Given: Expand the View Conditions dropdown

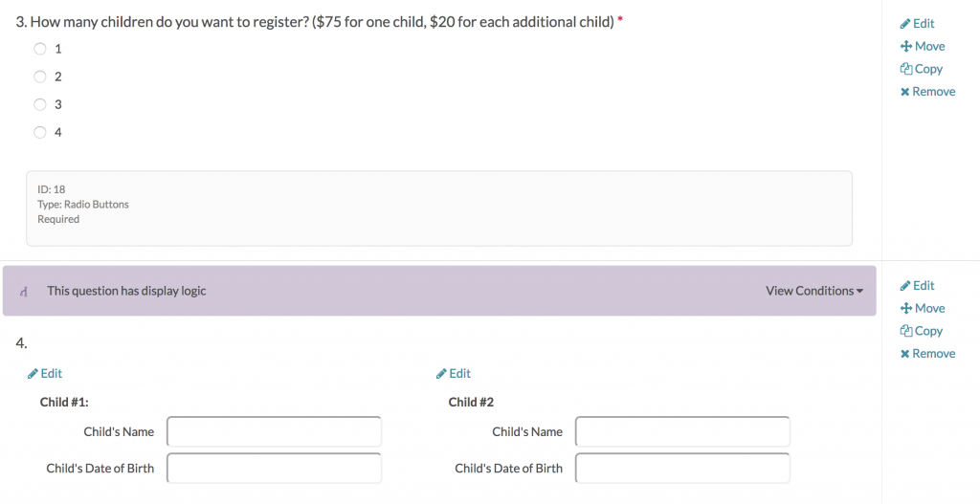Looking at the screenshot, I should coord(813,291).
